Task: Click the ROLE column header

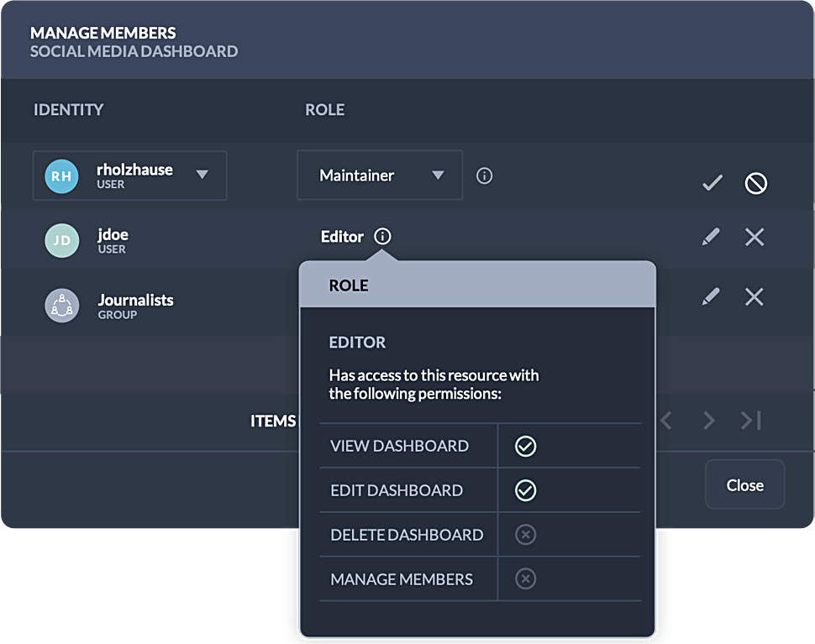Action: coord(325,110)
